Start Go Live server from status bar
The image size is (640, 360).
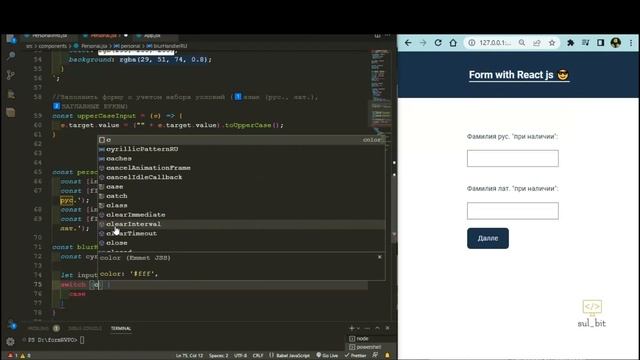click(x=327, y=356)
